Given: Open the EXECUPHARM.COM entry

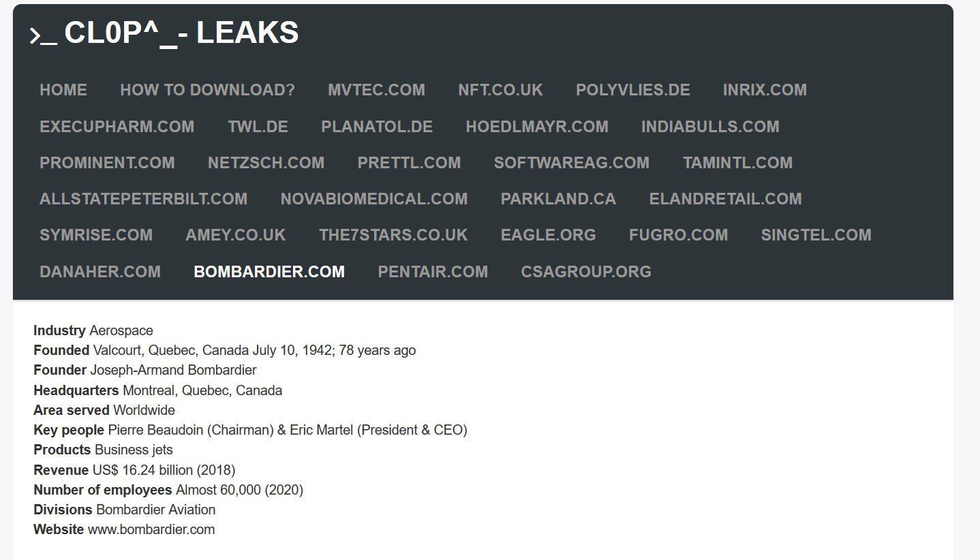Looking at the screenshot, I should tap(117, 127).
